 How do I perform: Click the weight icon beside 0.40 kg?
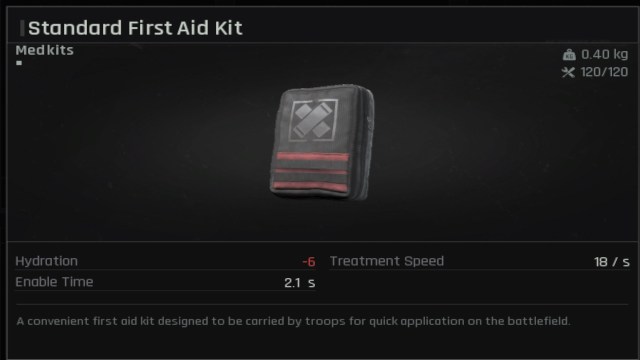tap(569, 54)
